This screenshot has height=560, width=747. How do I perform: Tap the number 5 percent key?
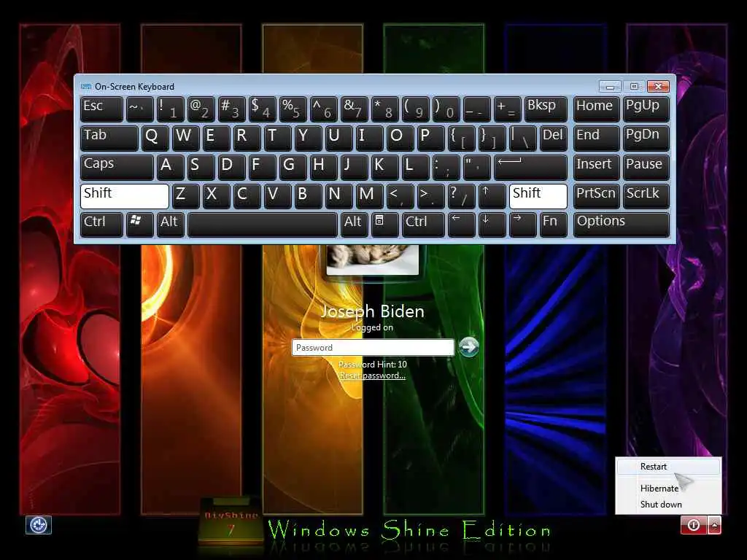click(x=293, y=109)
